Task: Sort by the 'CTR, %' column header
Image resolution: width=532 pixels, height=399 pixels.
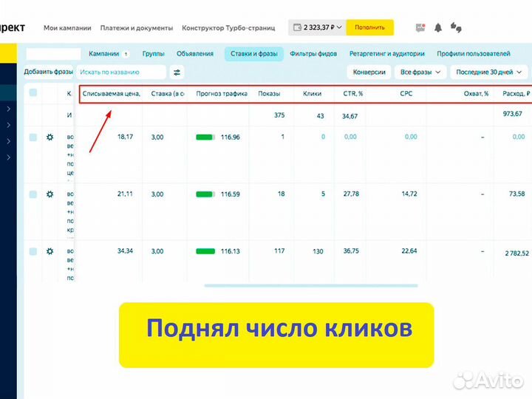Action: pyautogui.click(x=353, y=94)
